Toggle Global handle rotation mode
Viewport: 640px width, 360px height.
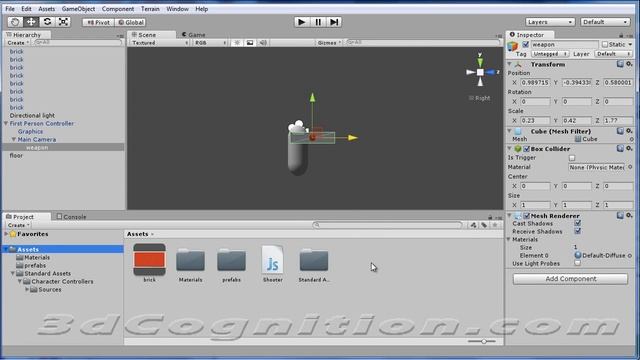[131, 22]
